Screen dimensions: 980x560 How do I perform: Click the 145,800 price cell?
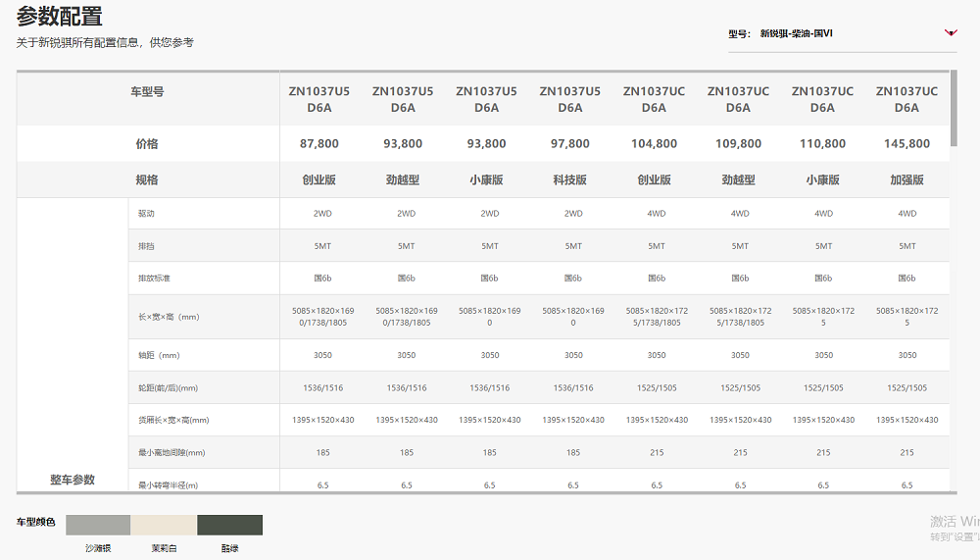pos(906,144)
